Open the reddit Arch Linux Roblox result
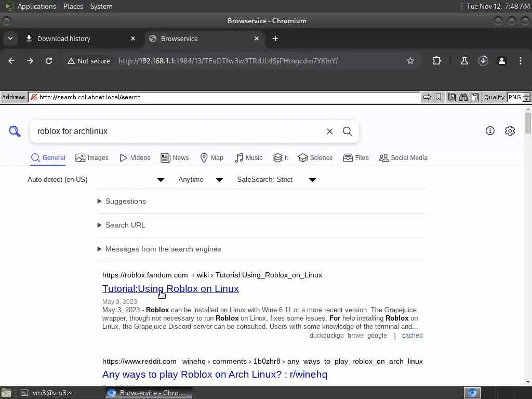 click(215, 374)
